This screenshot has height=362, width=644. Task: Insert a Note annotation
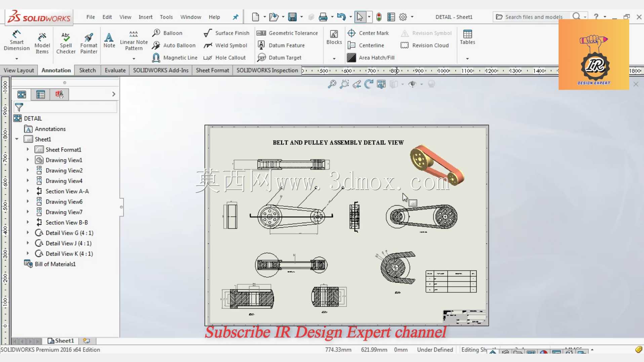tap(109, 40)
